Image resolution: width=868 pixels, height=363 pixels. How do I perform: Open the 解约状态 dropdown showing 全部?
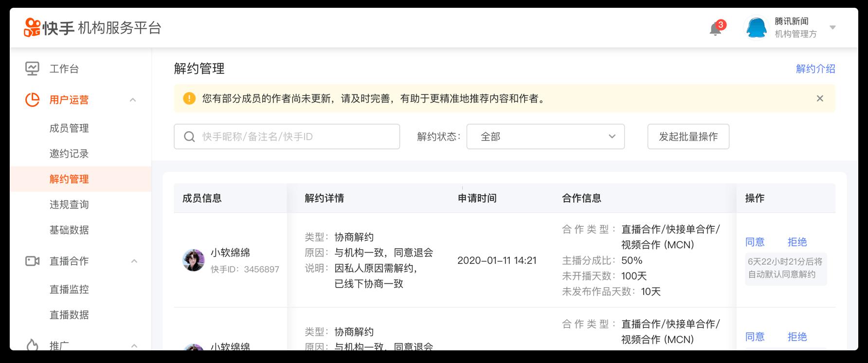point(545,137)
